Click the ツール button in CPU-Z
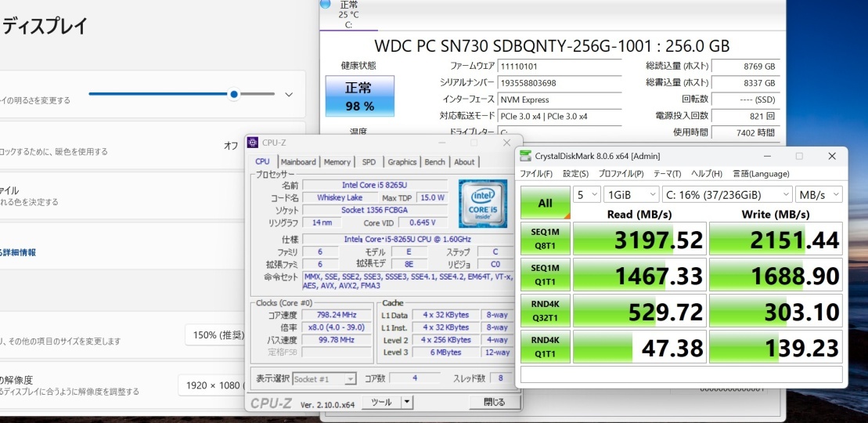This screenshot has width=868, height=423. (x=381, y=403)
